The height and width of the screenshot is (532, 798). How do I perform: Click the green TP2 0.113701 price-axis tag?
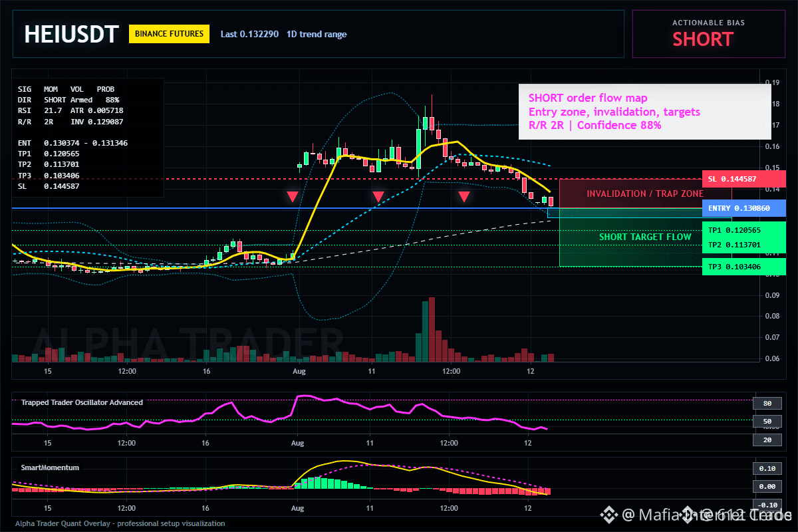[x=744, y=245]
